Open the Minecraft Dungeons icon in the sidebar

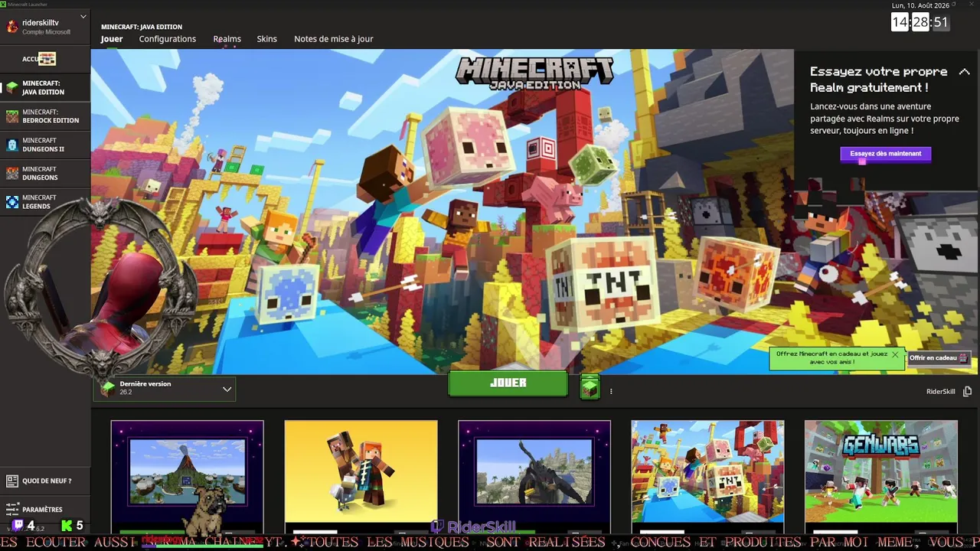[x=11, y=173]
